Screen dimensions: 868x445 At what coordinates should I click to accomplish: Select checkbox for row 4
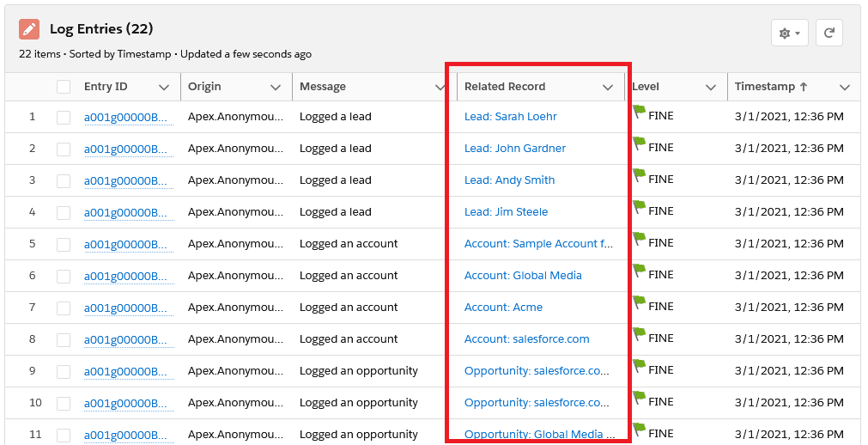[64, 213]
